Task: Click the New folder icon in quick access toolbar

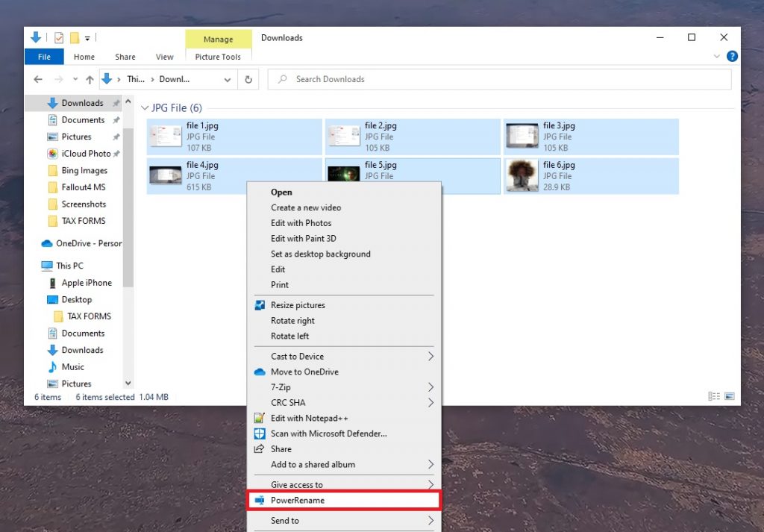Action: [75, 37]
